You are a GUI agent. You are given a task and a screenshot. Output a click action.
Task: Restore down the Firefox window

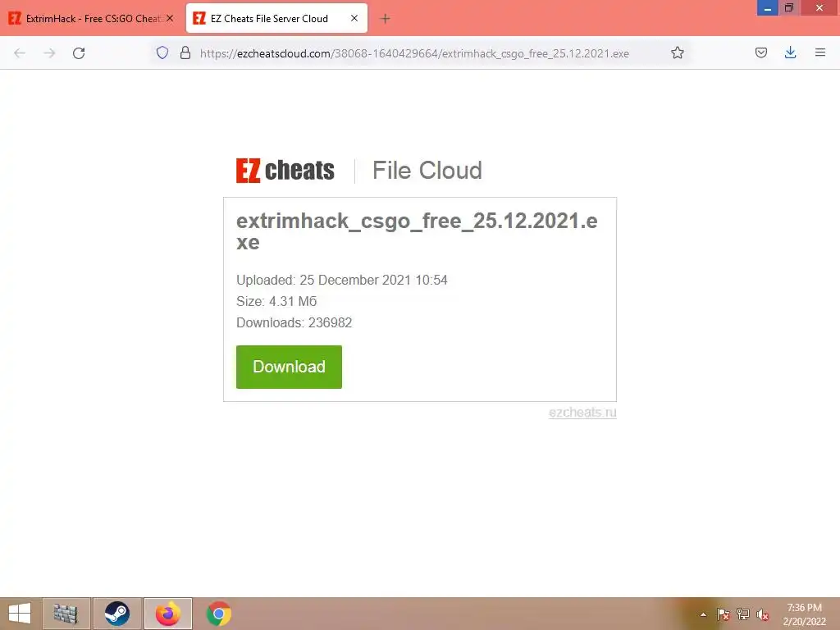coord(788,8)
